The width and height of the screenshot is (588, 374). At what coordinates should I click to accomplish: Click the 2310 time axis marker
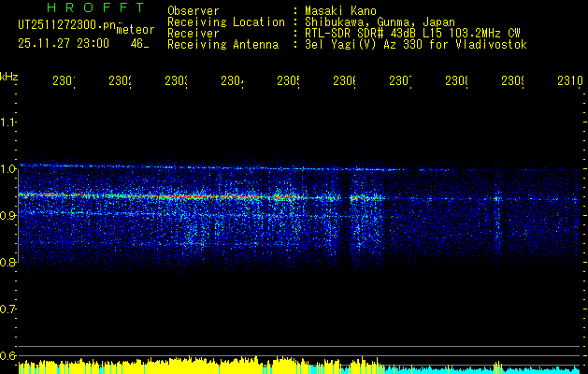point(570,81)
